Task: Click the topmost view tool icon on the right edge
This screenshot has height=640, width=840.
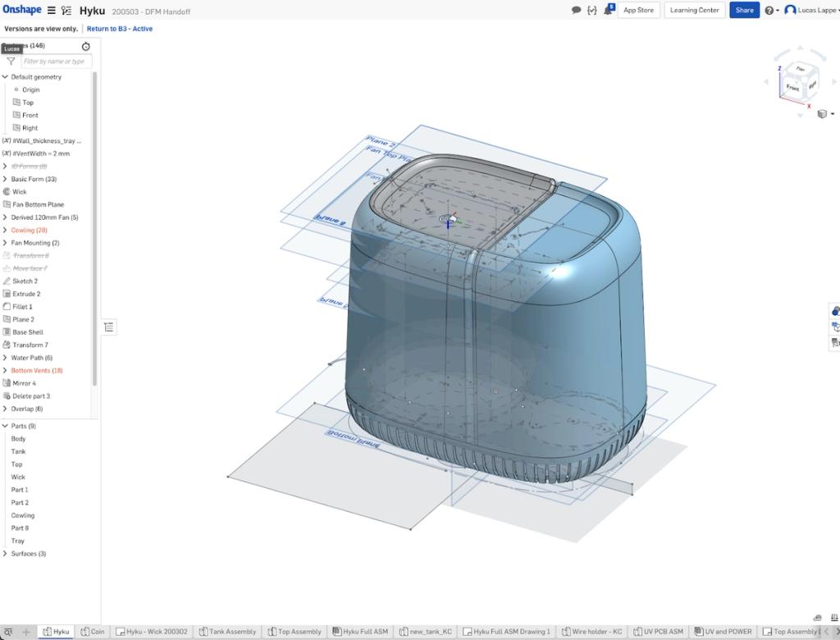Action: [x=835, y=311]
